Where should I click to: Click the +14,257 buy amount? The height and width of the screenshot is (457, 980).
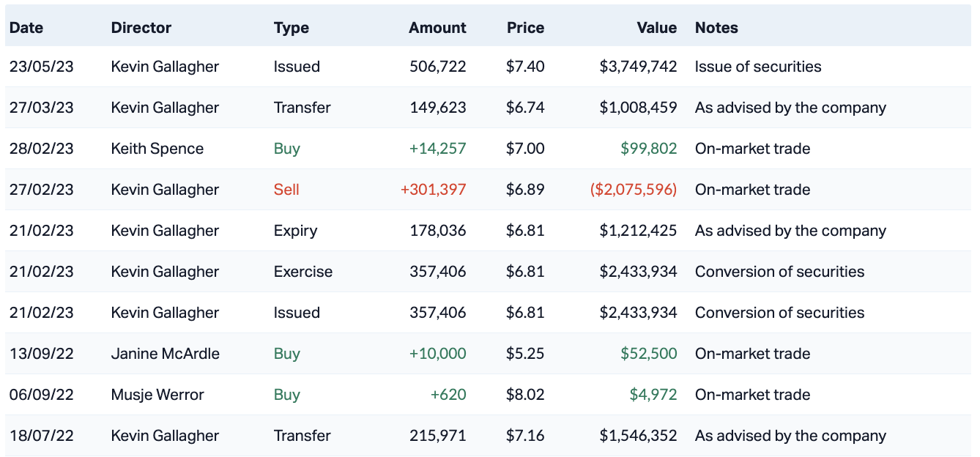(437, 149)
